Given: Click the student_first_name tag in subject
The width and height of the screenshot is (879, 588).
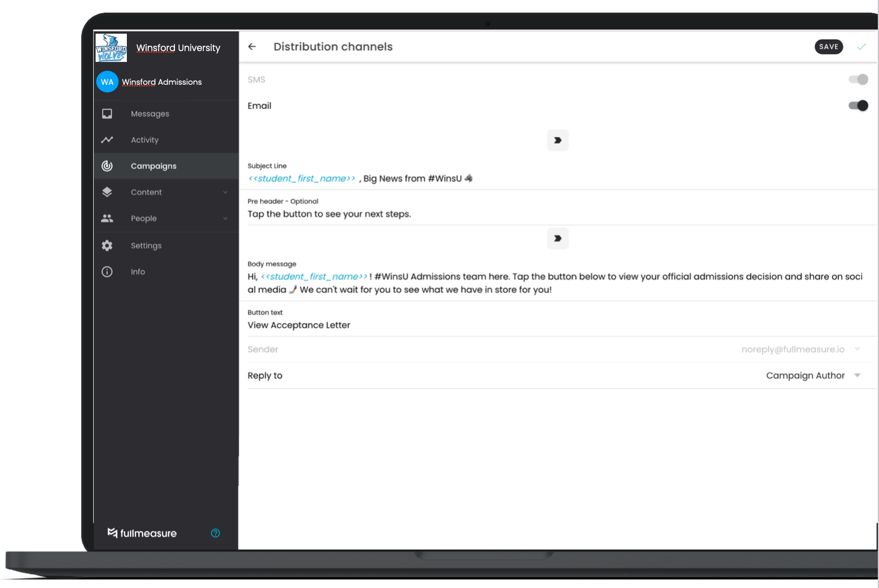Looking at the screenshot, I should pyautogui.click(x=302, y=179).
